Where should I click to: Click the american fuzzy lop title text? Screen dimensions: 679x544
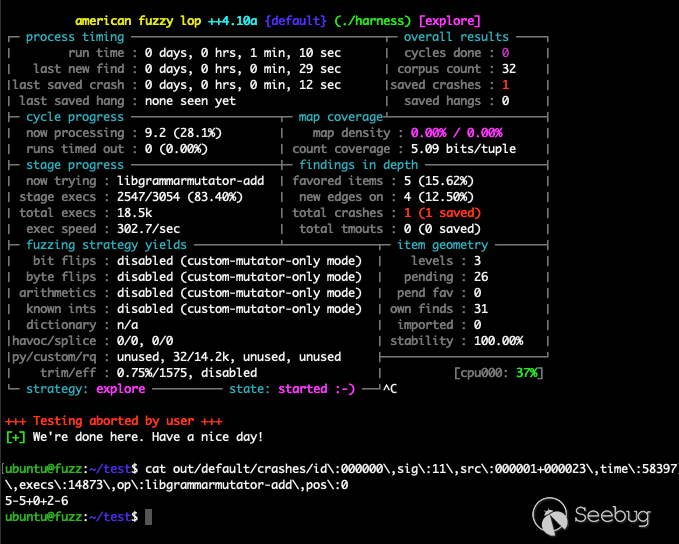(154, 20)
